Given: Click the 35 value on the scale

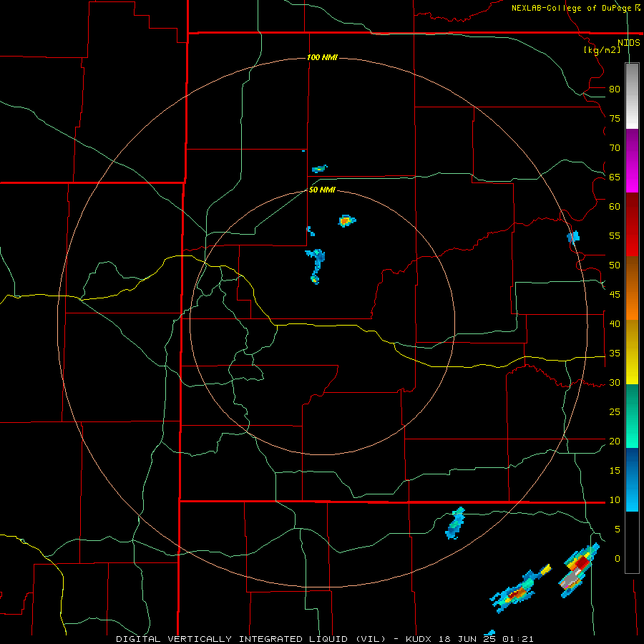Looking at the screenshot, I should click(x=615, y=353).
